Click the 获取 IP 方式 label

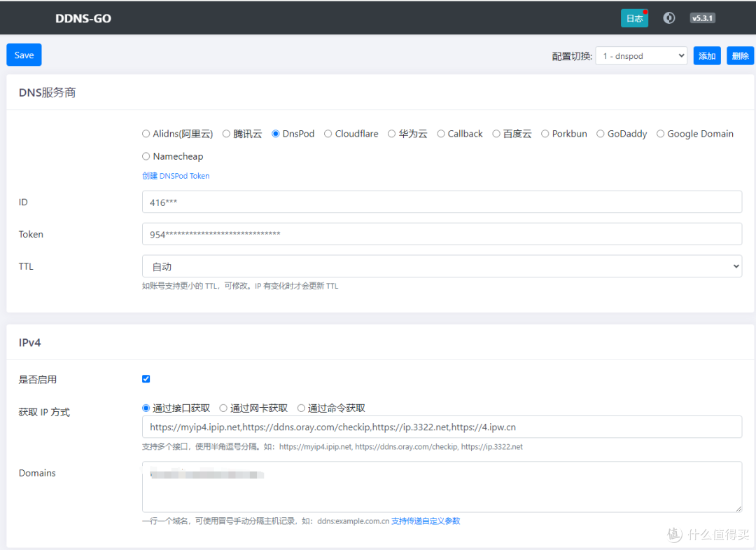coord(44,412)
